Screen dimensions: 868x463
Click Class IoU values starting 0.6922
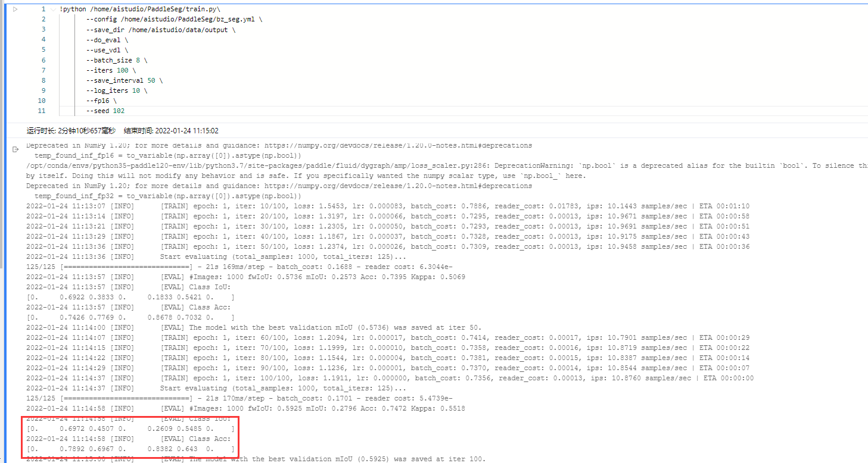(x=130, y=297)
